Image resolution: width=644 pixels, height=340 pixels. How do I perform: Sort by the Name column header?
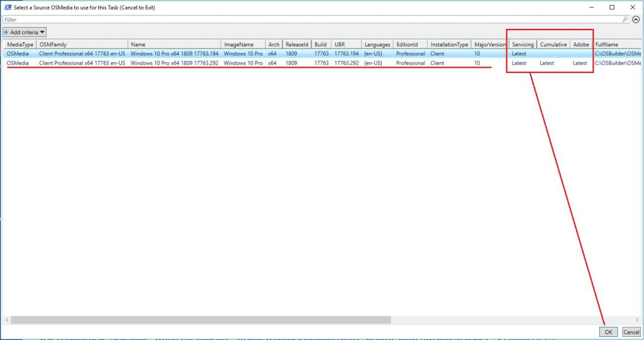(174, 45)
